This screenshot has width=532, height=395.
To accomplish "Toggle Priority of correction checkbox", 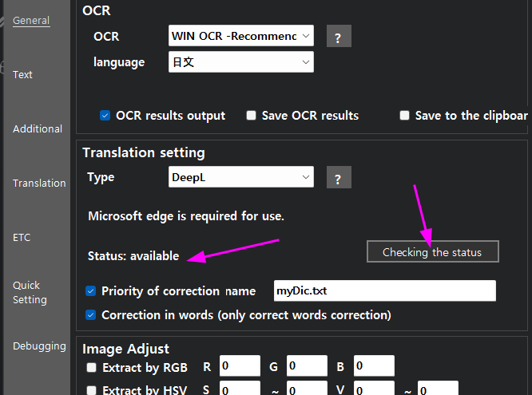I will click(91, 291).
